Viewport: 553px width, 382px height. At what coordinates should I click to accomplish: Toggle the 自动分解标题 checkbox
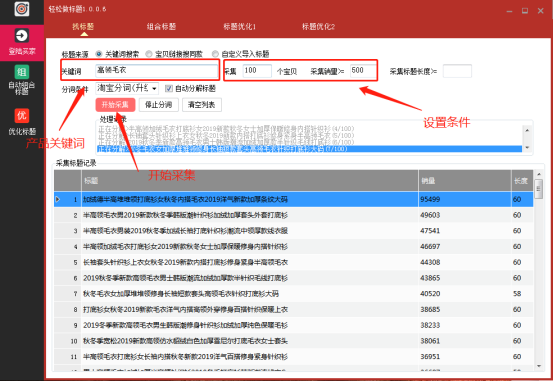pyautogui.click(x=169, y=89)
